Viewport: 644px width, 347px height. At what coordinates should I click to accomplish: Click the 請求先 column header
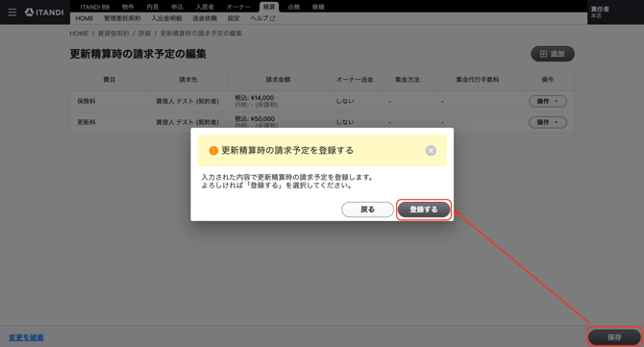pyautogui.click(x=188, y=80)
